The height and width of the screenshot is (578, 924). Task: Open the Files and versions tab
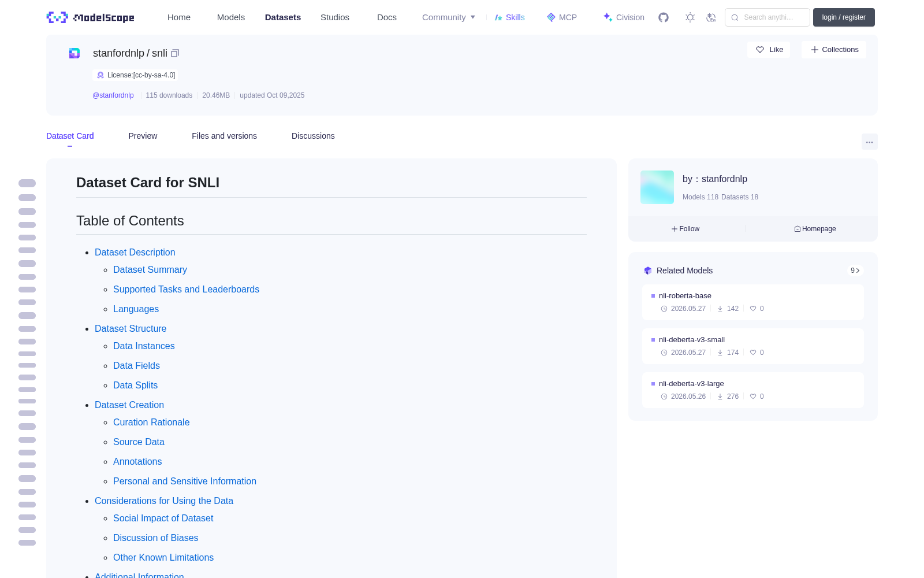tap(224, 136)
